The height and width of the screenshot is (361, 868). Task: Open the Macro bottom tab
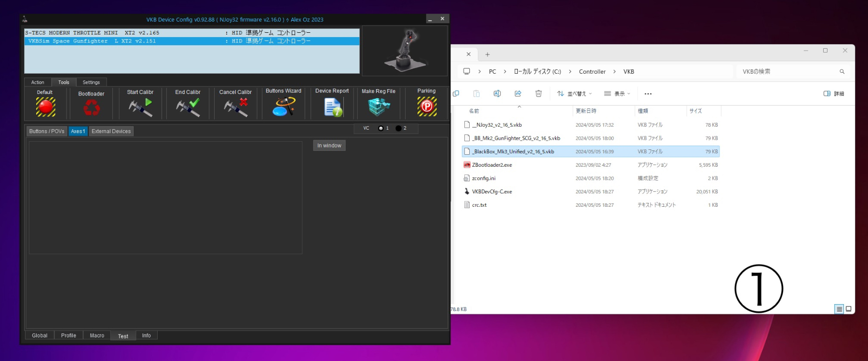[x=97, y=335]
